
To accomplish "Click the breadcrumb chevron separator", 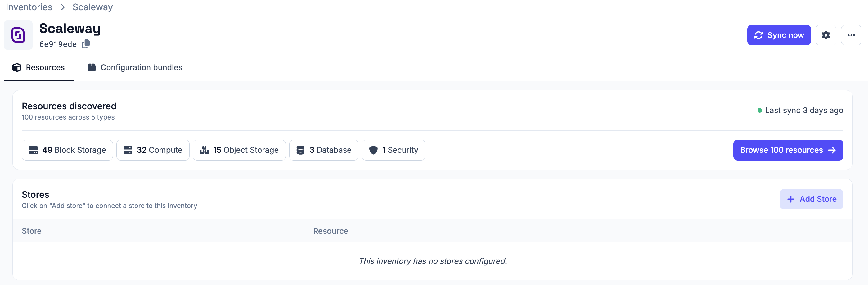I will pyautogui.click(x=63, y=7).
